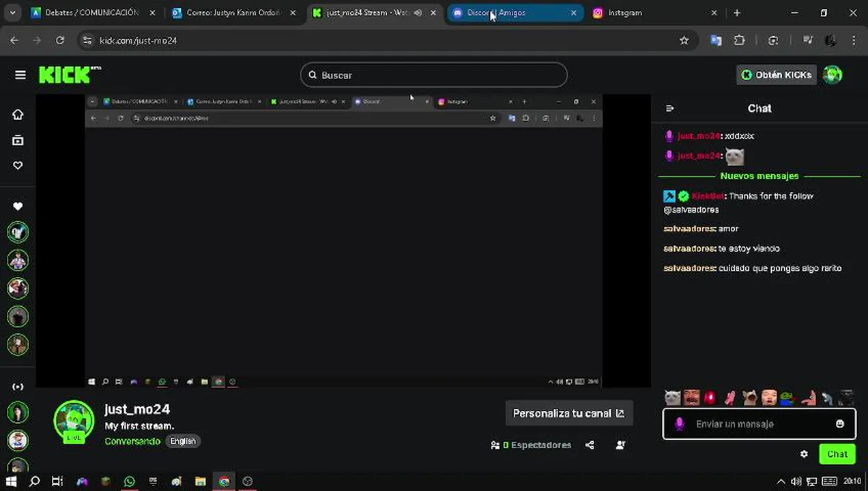
Task: Open the Chrome three-dot menu
Action: 854,41
